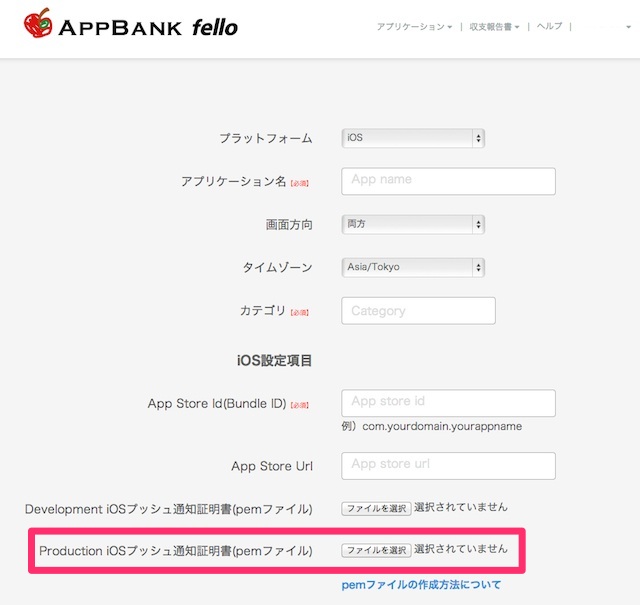Open the タイムゾーン Asia/Tokyo dropdown

tap(413, 267)
